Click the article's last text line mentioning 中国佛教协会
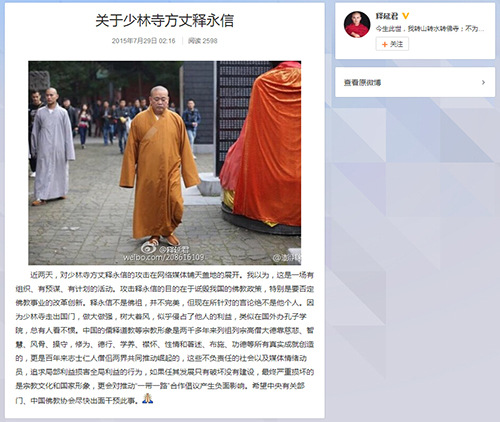500x422 pixels. tap(77, 400)
